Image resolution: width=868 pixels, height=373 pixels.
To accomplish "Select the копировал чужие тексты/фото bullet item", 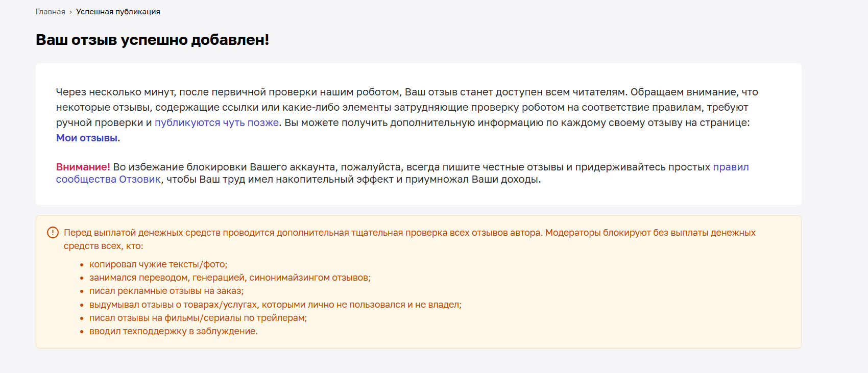I will [158, 264].
